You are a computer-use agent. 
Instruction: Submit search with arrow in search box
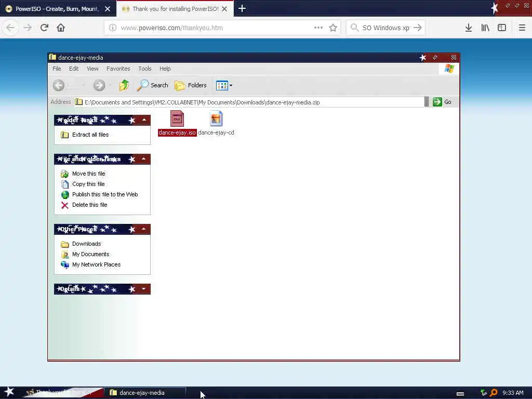[418, 28]
